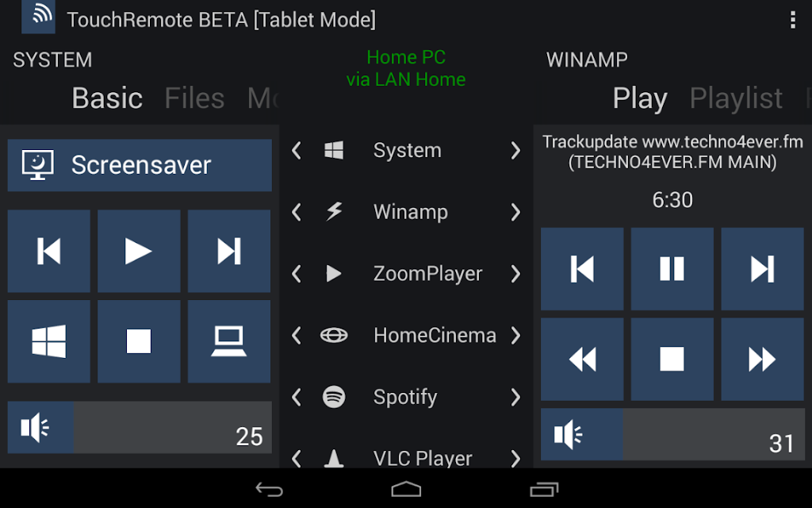Open the three-dot overflow menu
Viewport: 812px width, 508px height.
[x=792, y=20]
